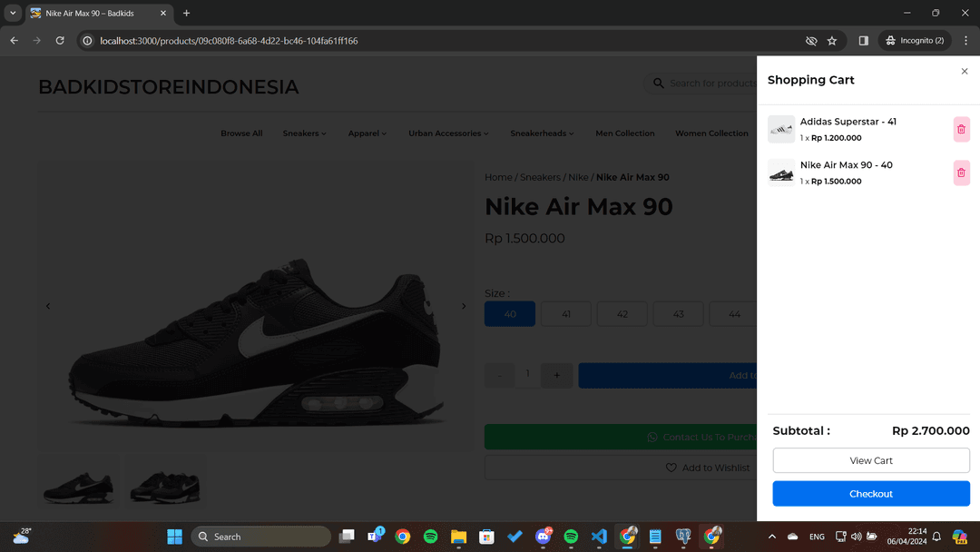This screenshot has height=552, width=980.
Task: Open the Windows Start menu
Action: click(174, 537)
